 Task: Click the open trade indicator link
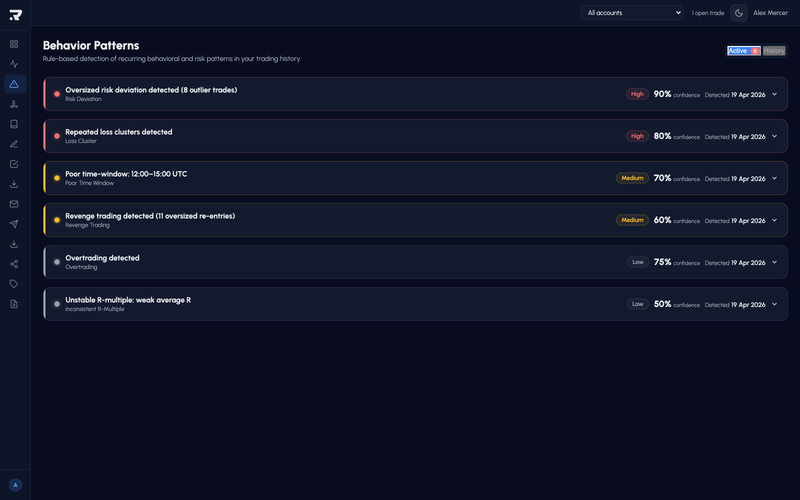(708, 13)
